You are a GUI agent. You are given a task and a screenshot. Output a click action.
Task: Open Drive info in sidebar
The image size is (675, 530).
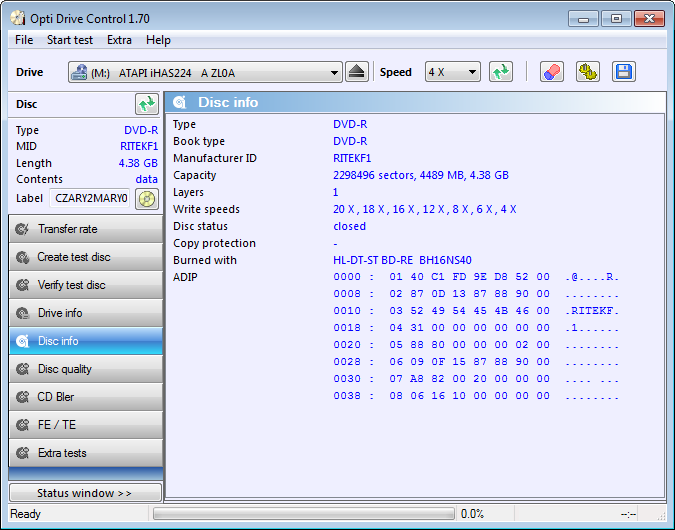pos(86,313)
